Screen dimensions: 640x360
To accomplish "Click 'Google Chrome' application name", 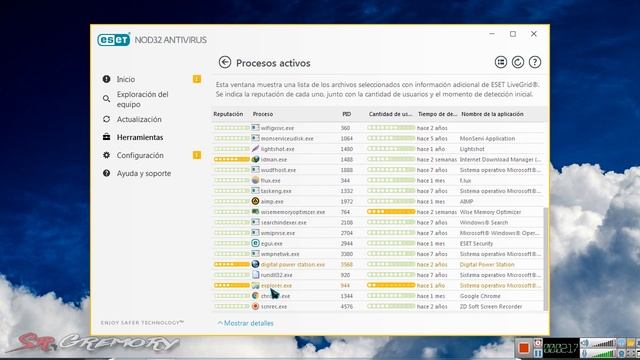I will click(x=480, y=296).
